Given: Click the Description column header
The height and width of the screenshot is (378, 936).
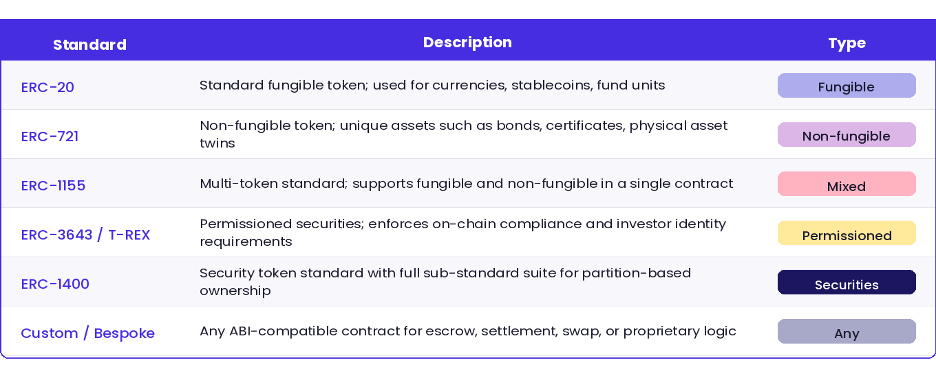Looking at the screenshot, I should (467, 42).
